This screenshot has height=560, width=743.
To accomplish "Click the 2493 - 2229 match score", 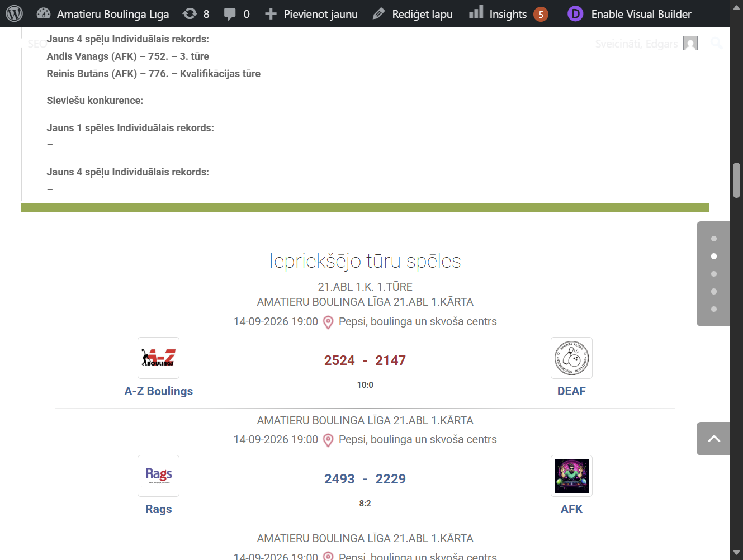I will click(x=365, y=479).
